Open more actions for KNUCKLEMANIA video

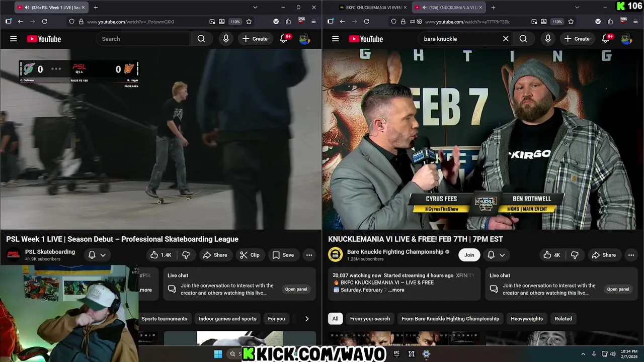pyautogui.click(x=631, y=255)
